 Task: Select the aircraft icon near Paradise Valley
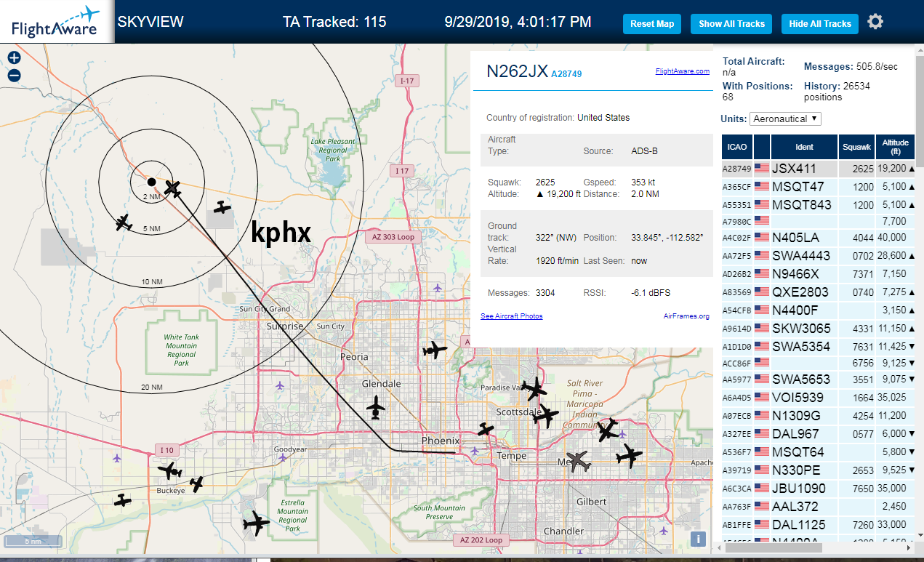coord(535,388)
